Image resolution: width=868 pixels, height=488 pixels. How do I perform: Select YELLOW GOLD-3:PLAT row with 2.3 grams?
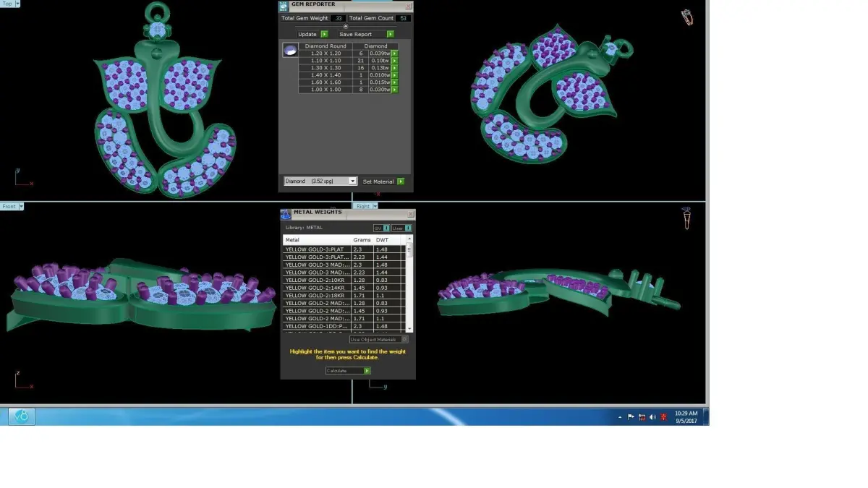[344, 249]
